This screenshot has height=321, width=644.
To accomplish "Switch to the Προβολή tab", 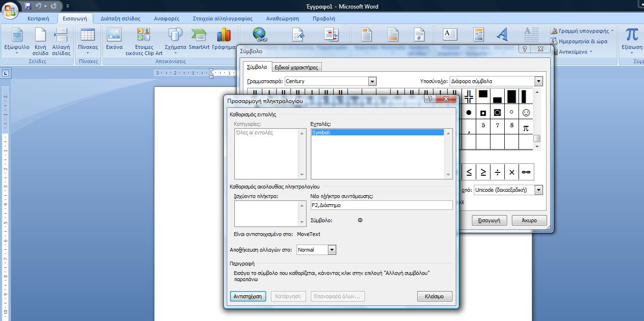I will tap(324, 19).
